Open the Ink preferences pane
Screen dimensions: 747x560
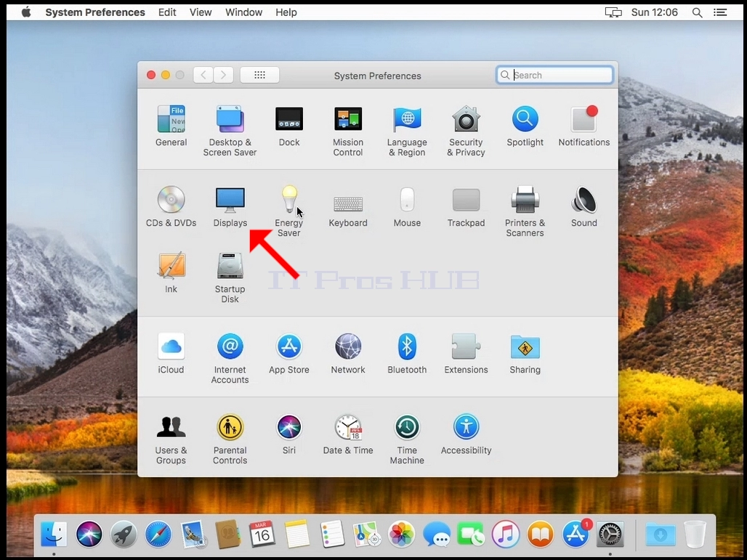171,273
